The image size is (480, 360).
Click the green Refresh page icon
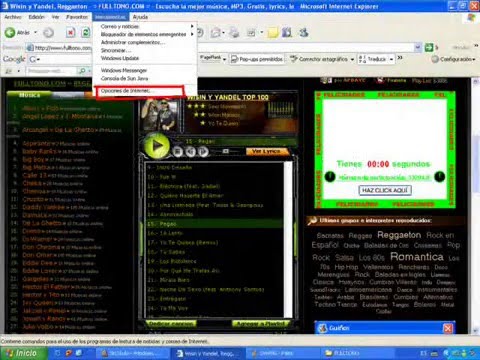point(86,32)
